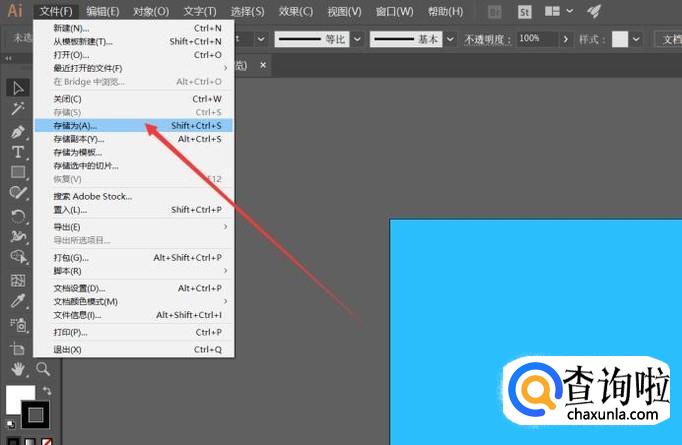Select the Artboard tool
The width and height of the screenshot is (682, 445).
(18, 348)
